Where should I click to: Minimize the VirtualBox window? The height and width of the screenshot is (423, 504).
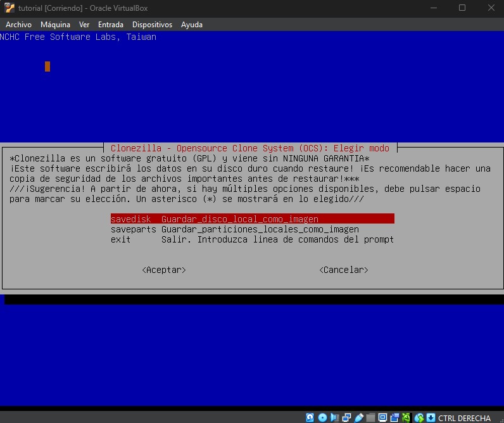click(x=434, y=8)
